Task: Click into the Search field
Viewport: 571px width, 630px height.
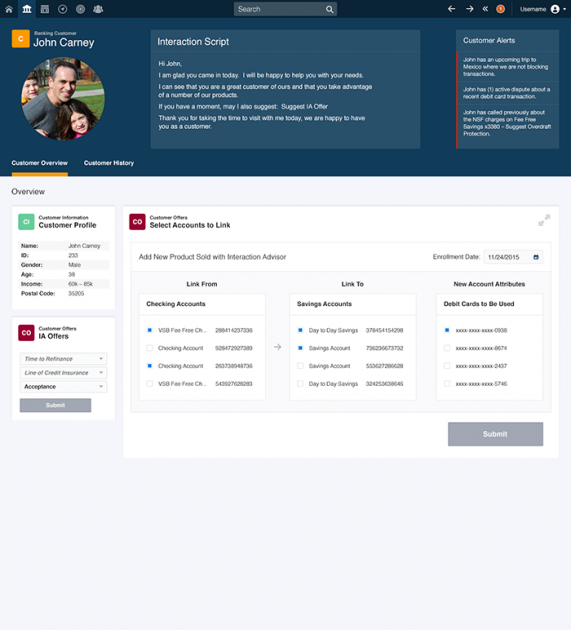Action: tap(280, 9)
